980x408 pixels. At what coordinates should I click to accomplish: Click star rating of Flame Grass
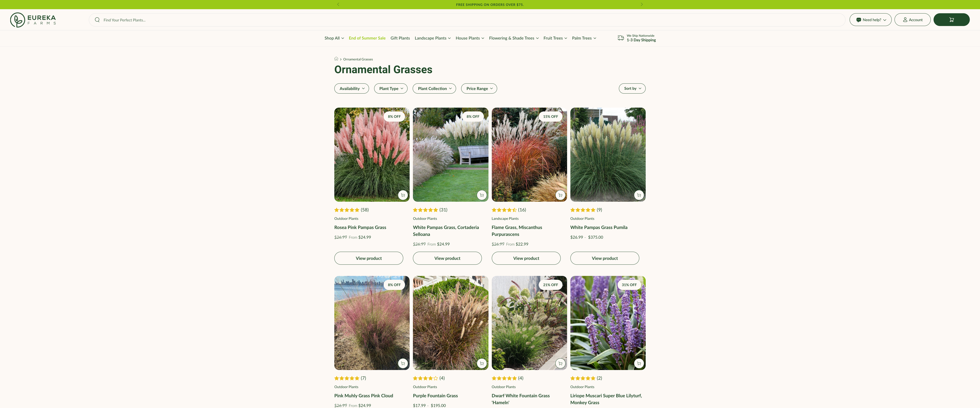504,210
